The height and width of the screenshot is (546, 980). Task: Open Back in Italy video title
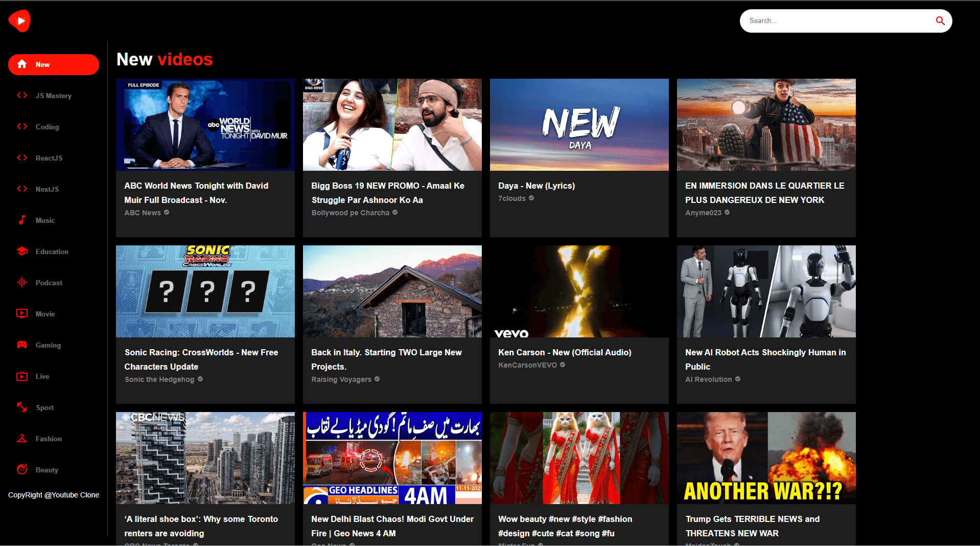387,359
